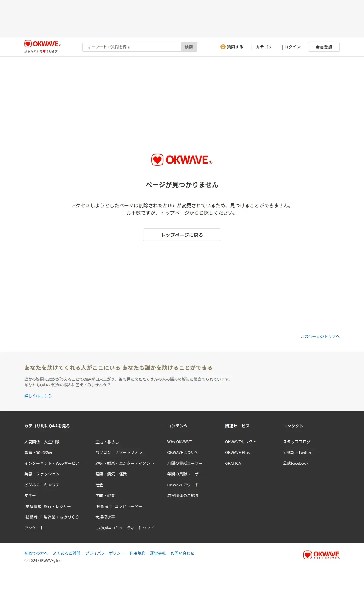
Task: Open [技術者向] コンピューター category
Action: click(x=119, y=506)
